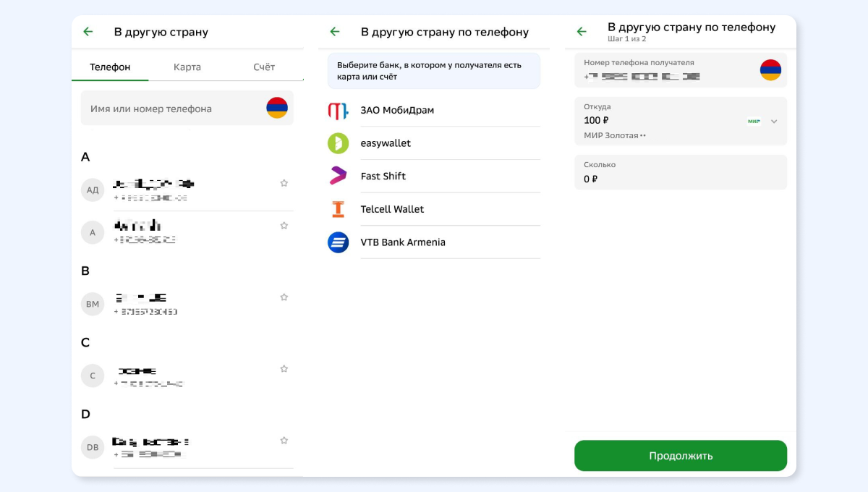
Task: Pick Fast Shift in the bank list
Action: coord(434,176)
